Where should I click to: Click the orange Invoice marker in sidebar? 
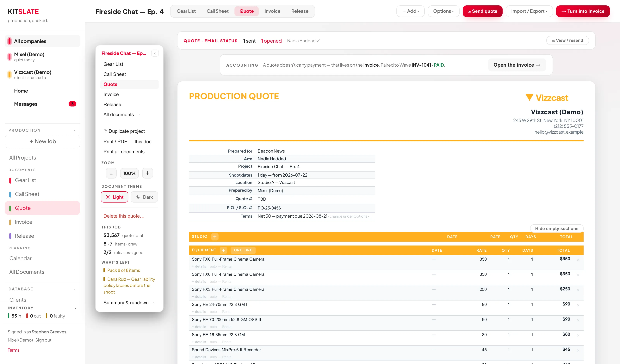click(x=10, y=222)
